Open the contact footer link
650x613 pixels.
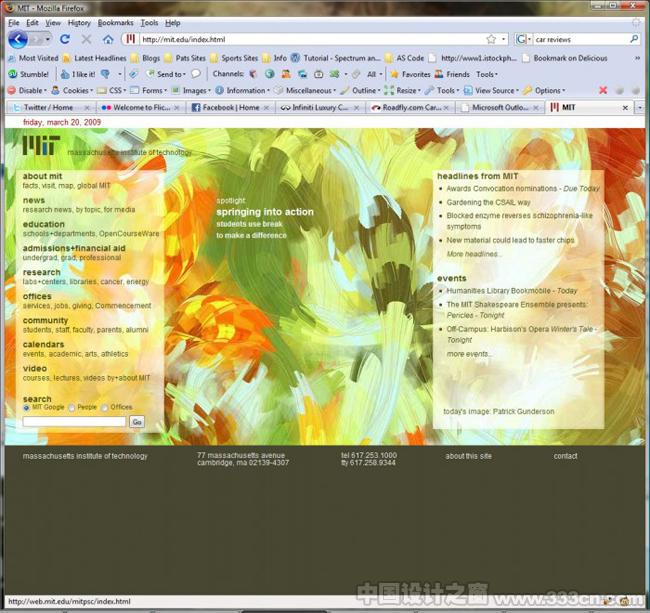point(565,456)
